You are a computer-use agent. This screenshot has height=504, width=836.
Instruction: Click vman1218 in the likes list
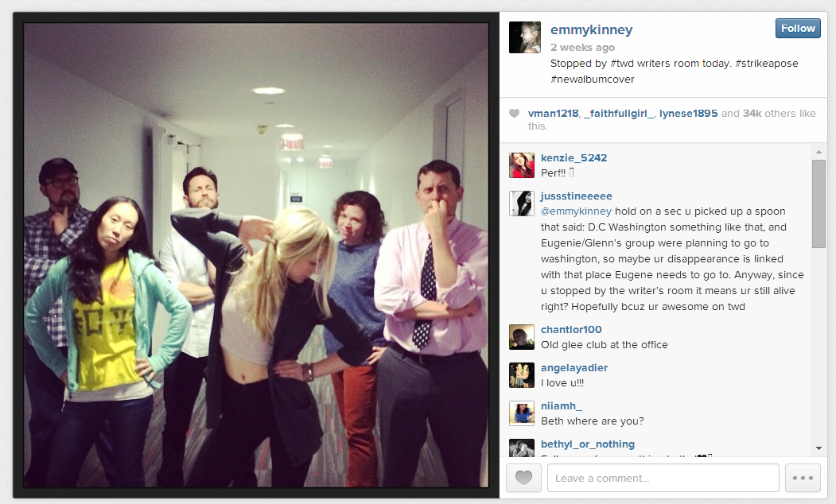click(553, 114)
